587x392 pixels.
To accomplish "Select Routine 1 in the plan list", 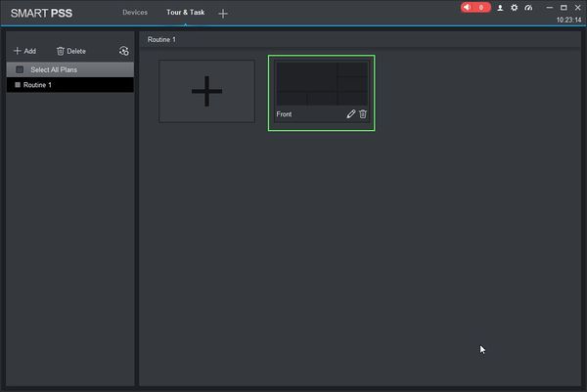I will coord(70,85).
